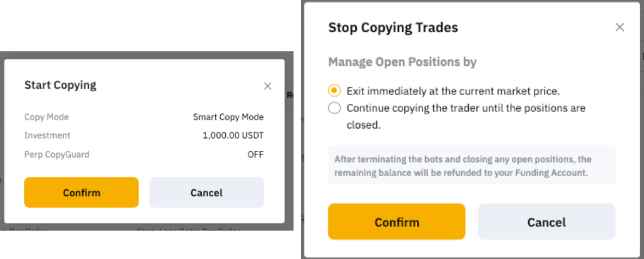This screenshot has height=259, width=644.
Task: Close the Start Copying dialog
Action: click(x=268, y=86)
